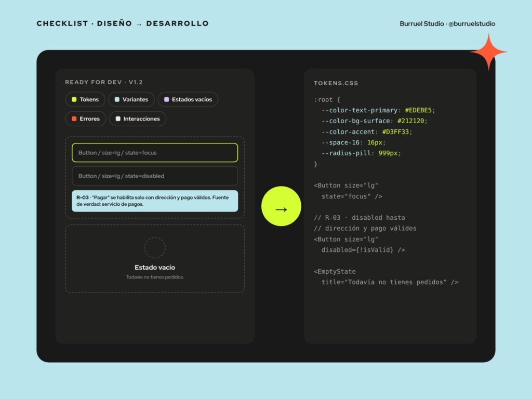Click the "CHECKLIST · DISEÑO → DESARROLLO" header

tap(123, 23)
